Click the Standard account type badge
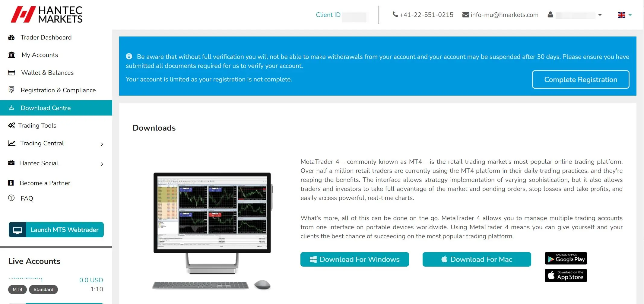The height and width of the screenshot is (304, 644). click(x=43, y=290)
